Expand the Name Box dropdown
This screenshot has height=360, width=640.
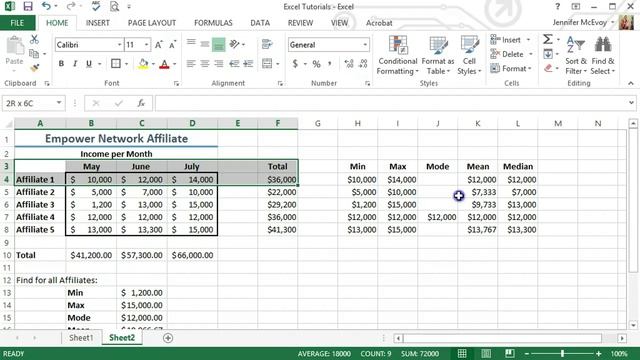point(59,103)
